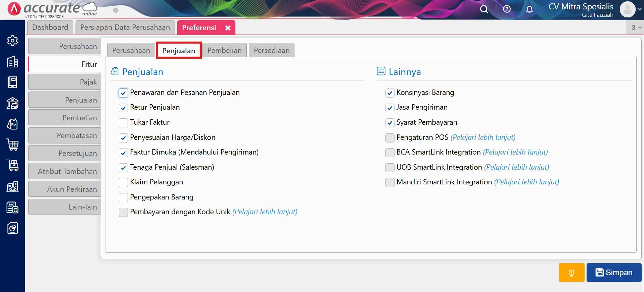The height and width of the screenshot is (292, 644).
Task: Open the notifications bell
Action: 529,9
